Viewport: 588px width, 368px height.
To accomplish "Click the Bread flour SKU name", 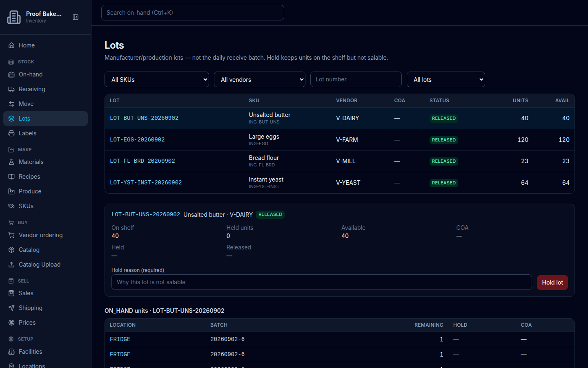I will click(264, 158).
